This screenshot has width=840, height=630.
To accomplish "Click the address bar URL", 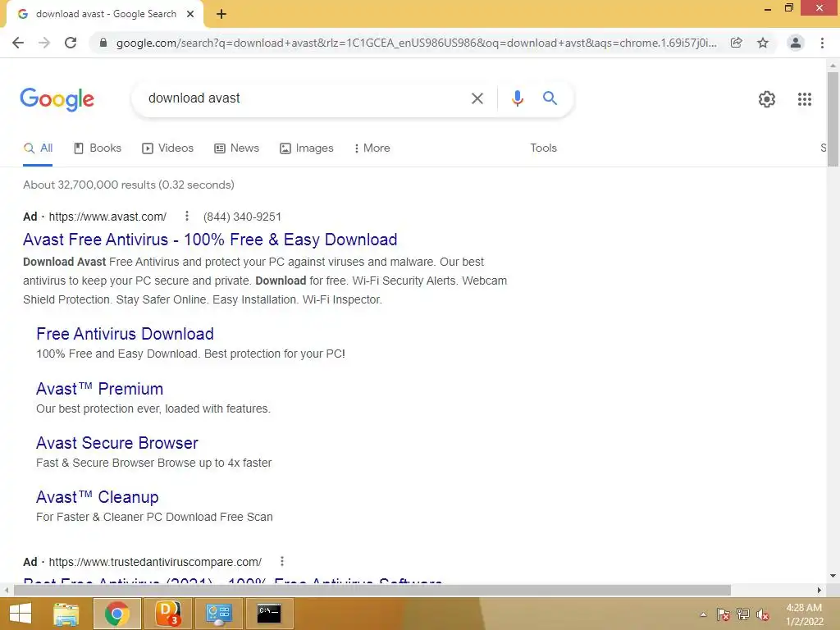I will point(416,43).
